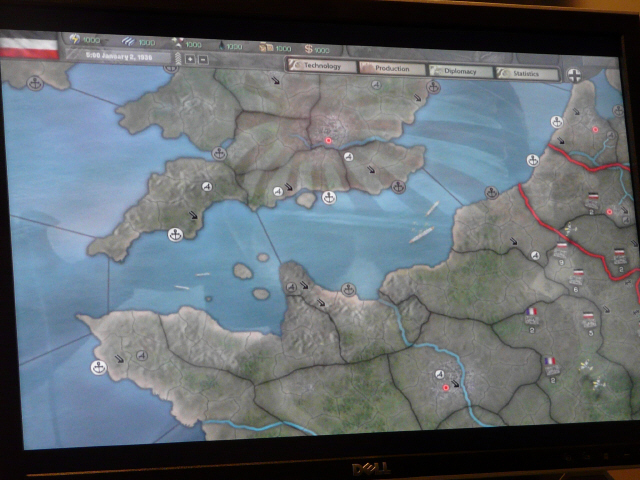Open the Diplomacy tab
The width and height of the screenshot is (640, 480).
coord(460,71)
